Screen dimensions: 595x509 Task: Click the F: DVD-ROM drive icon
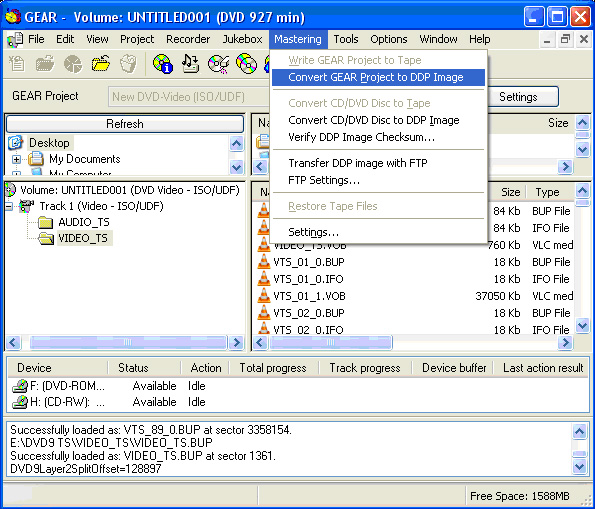pyautogui.click(x=20, y=386)
